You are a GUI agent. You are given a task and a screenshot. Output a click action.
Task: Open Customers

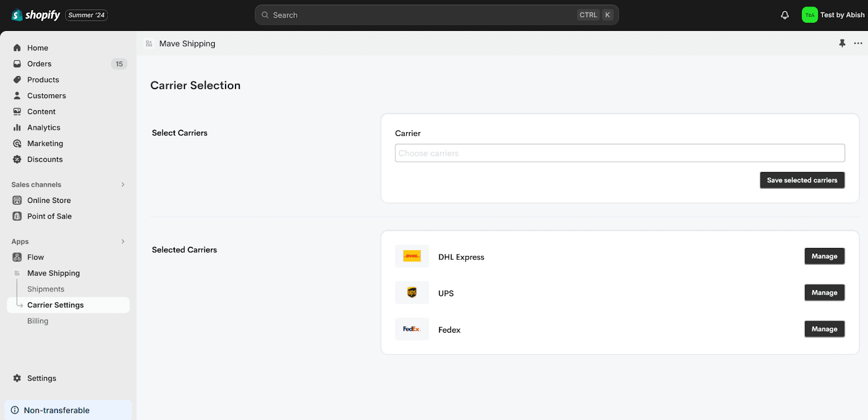(x=47, y=96)
